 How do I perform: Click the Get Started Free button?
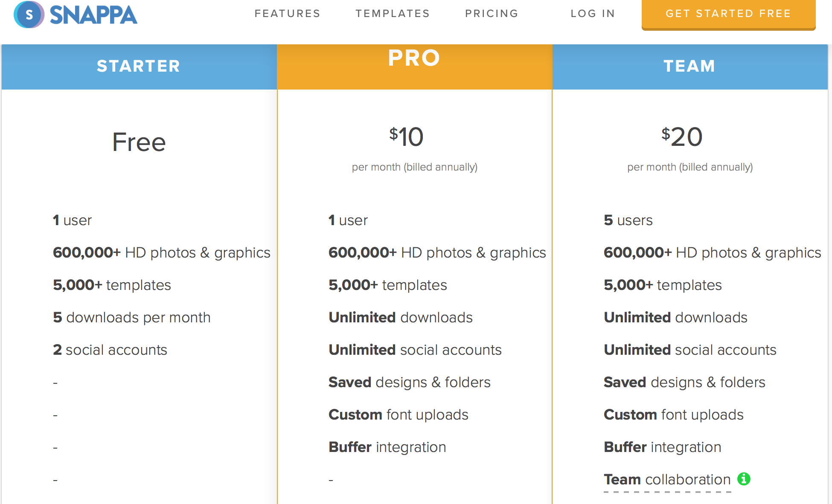coord(728,14)
